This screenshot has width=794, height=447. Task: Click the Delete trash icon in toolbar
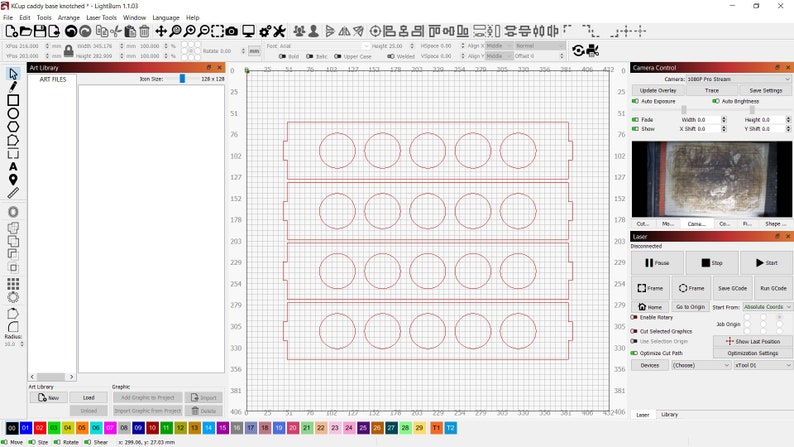pos(144,31)
